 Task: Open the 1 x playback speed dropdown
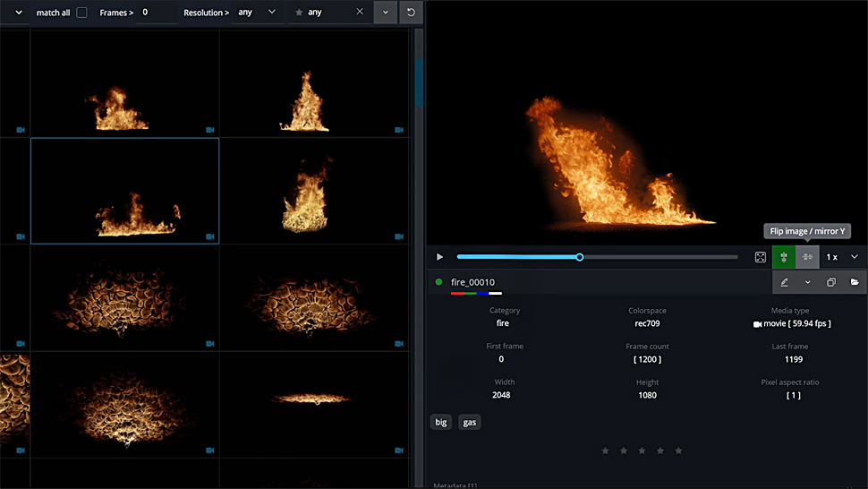tap(843, 257)
